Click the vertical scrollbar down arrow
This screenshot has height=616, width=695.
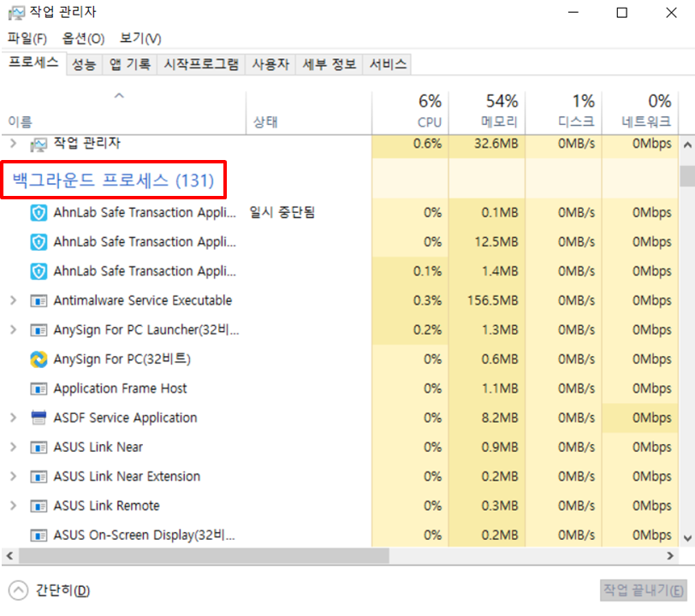[687, 538]
